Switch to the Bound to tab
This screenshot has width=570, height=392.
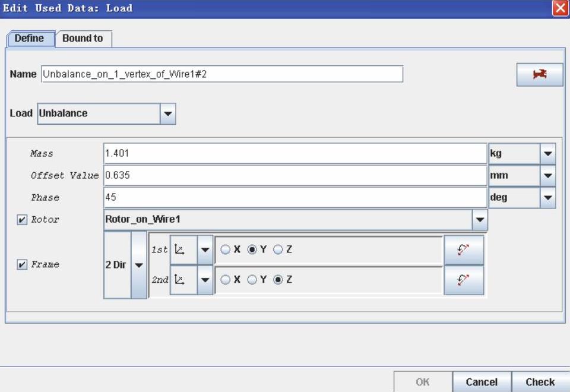tap(83, 39)
